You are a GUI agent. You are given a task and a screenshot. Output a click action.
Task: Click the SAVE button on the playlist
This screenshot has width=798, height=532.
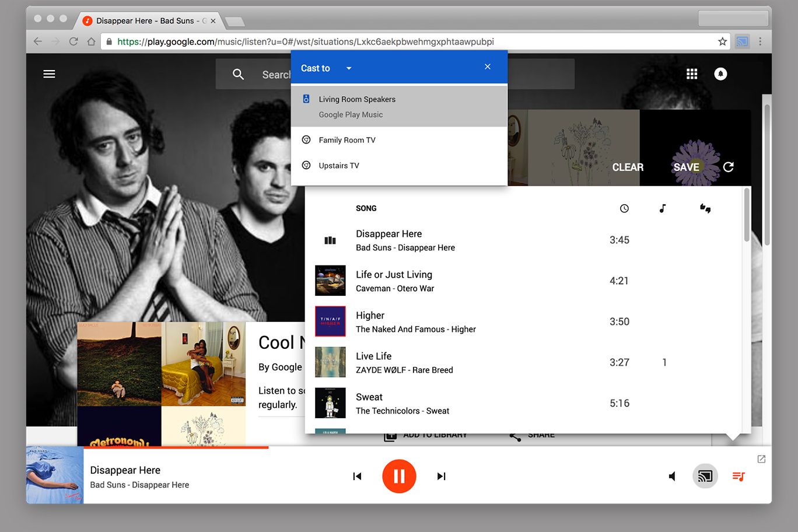point(687,167)
